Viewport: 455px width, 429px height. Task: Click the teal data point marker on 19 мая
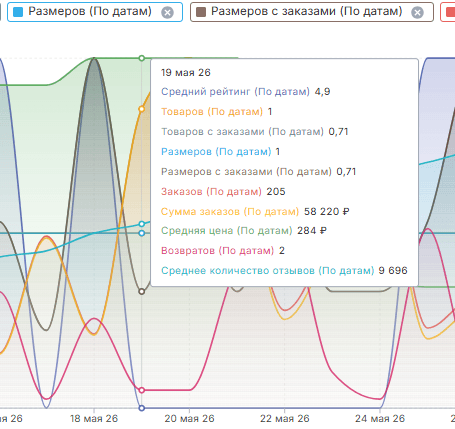pyautogui.click(x=142, y=224)
